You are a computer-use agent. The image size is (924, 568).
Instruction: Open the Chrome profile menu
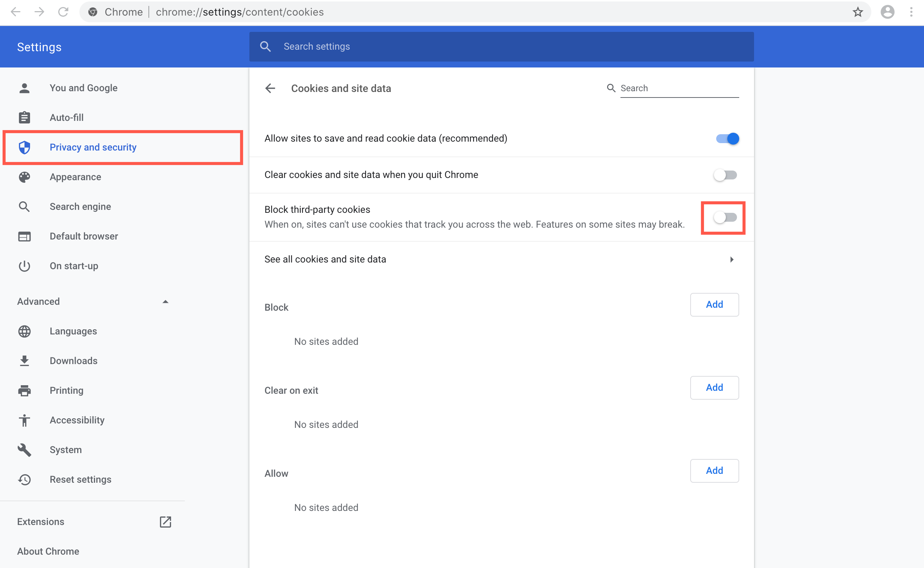click(x=887, y=11)
